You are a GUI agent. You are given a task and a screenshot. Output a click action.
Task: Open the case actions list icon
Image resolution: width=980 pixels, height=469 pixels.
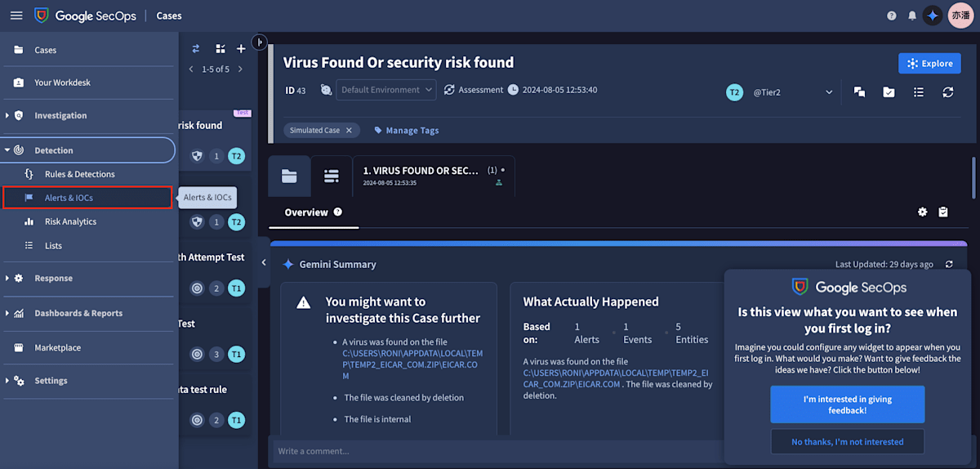pyautogui.click(x=919, y=92)
